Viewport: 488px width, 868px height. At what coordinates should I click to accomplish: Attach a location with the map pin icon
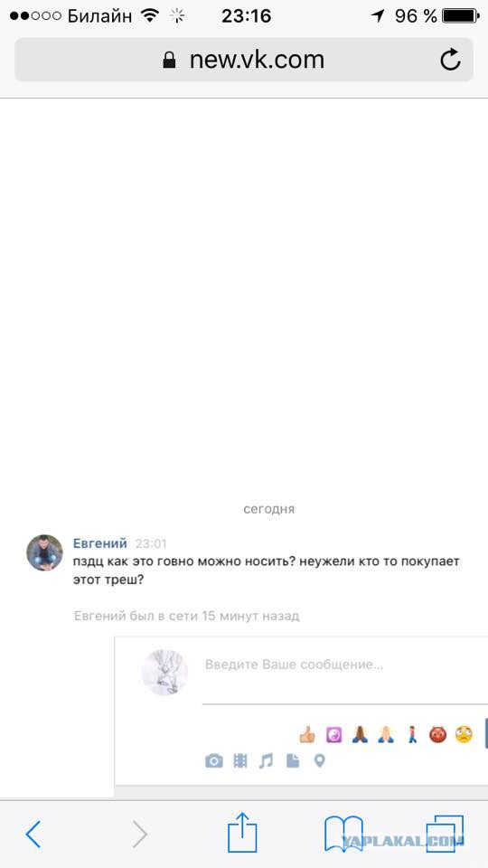click(x=319, y=761)
